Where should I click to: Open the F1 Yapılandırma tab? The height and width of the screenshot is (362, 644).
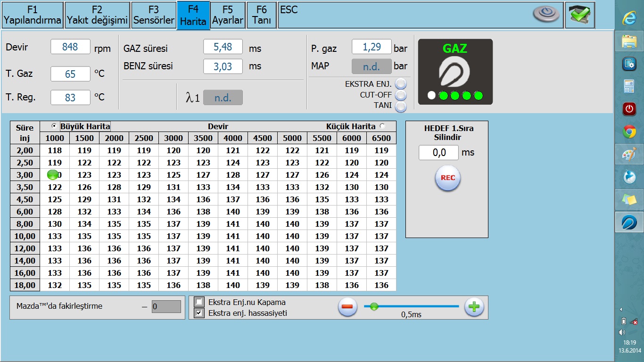click(x=33, y=16)
